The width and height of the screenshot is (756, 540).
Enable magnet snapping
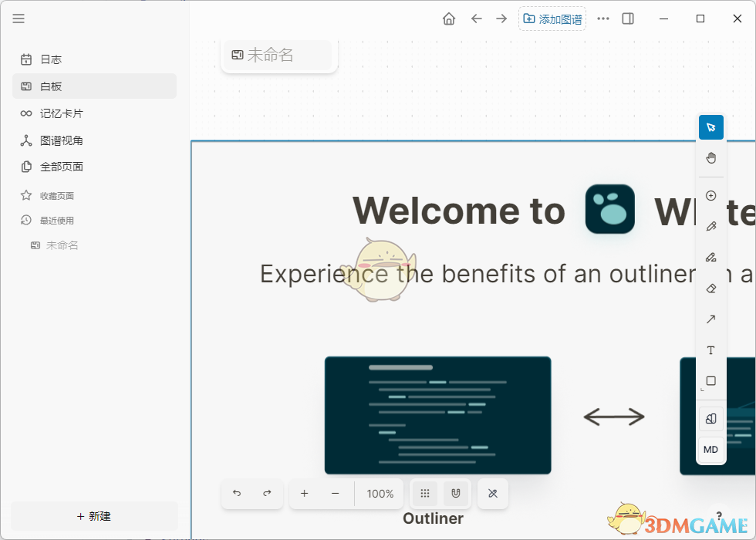[x=457, y=494]
